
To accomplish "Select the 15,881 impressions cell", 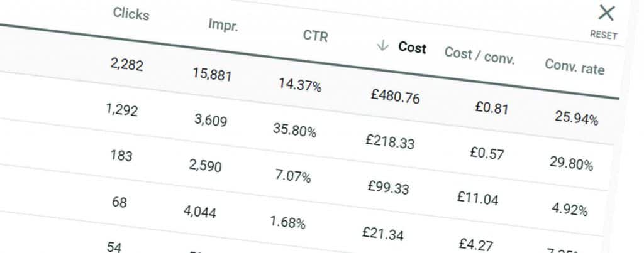I will coord(212,75).
